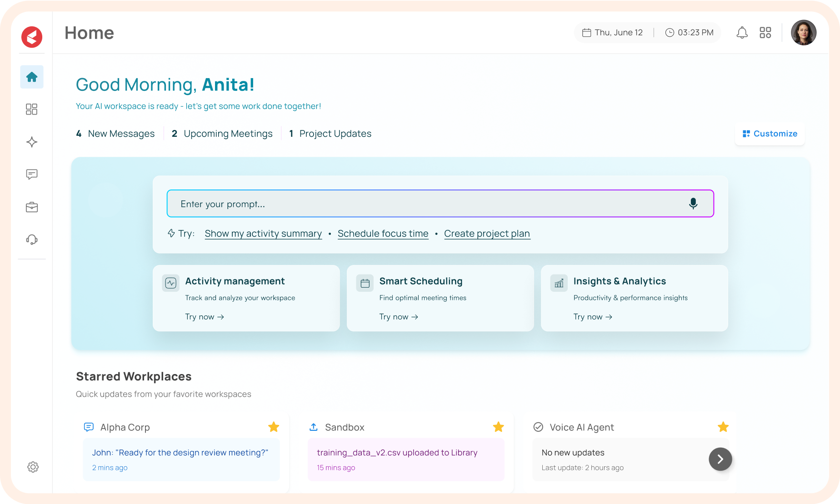Open the chat messages icon in sidebar
The width and height of the screenshot is (840, 504).
(32, 175)
